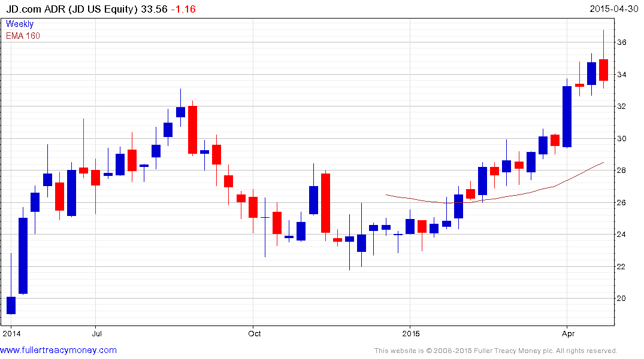Select the y-axis label 32
Image resolution: width=644 pixels, height=359 pixels.
point(621,107)
